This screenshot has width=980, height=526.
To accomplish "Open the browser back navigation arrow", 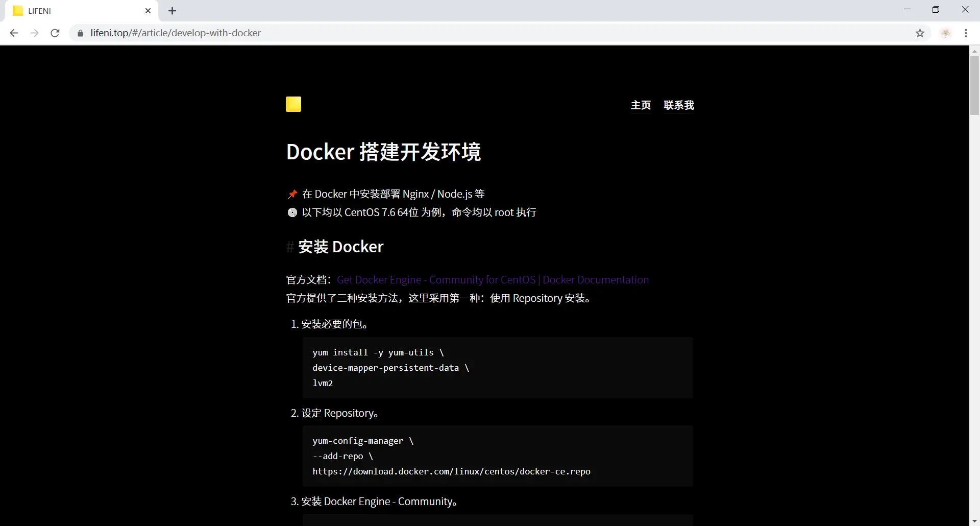I will (14, 33).
